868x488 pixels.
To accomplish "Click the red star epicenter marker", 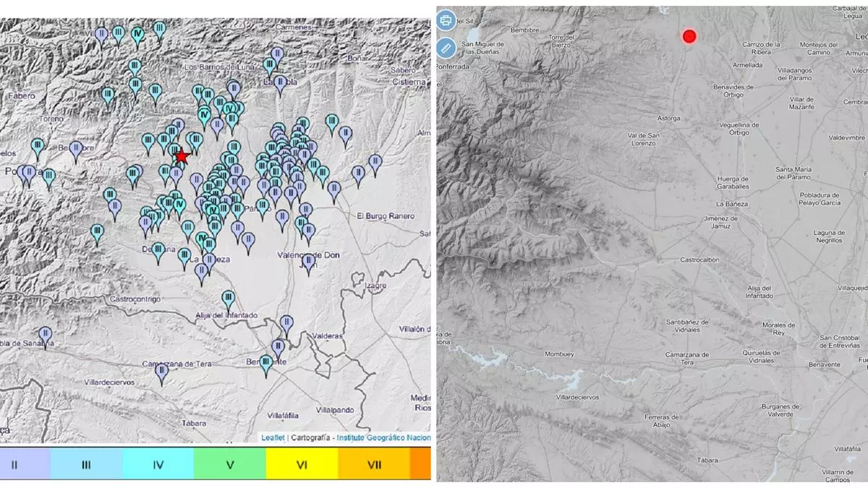I will tap(181, 156).
